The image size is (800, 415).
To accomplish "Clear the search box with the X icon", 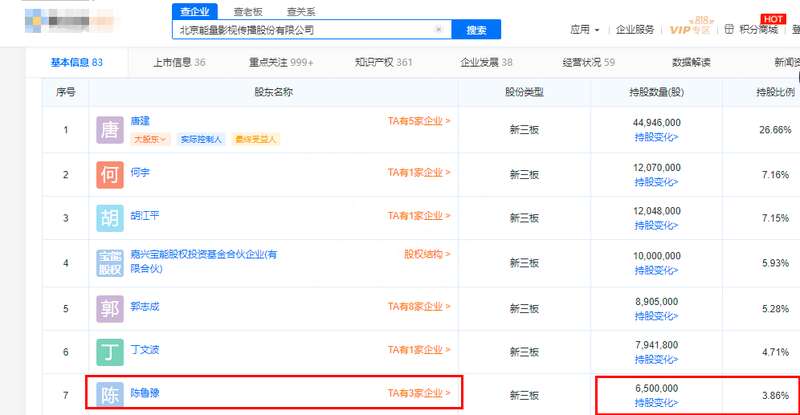I will tap(438, 30).
